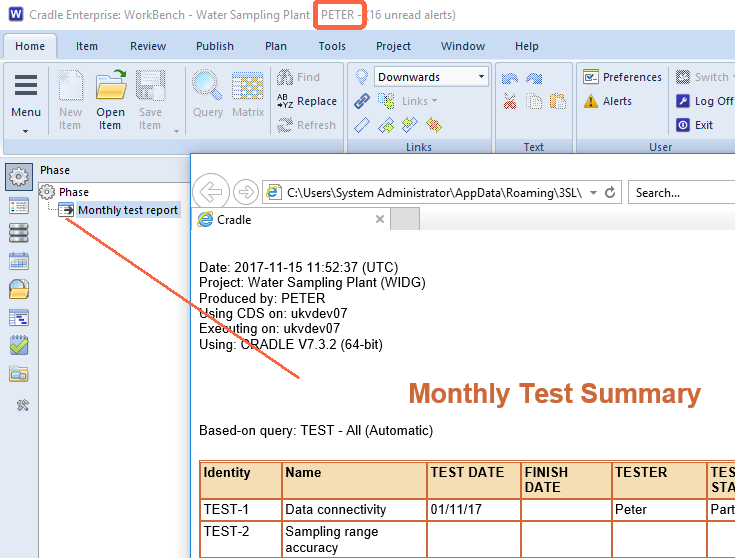Click the Copy pages icon

(x=534, y=101)
